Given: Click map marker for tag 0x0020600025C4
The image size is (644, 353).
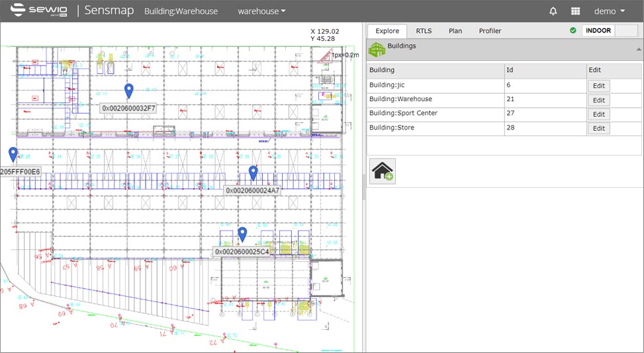Looking at the screenshot, I should (x=243, y=234).
